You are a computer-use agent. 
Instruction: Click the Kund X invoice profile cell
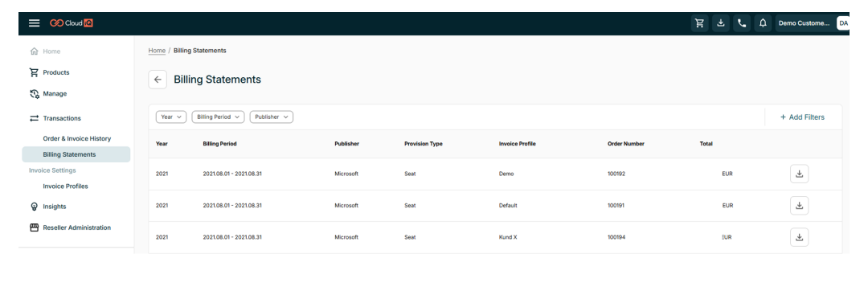coord(508,237)
